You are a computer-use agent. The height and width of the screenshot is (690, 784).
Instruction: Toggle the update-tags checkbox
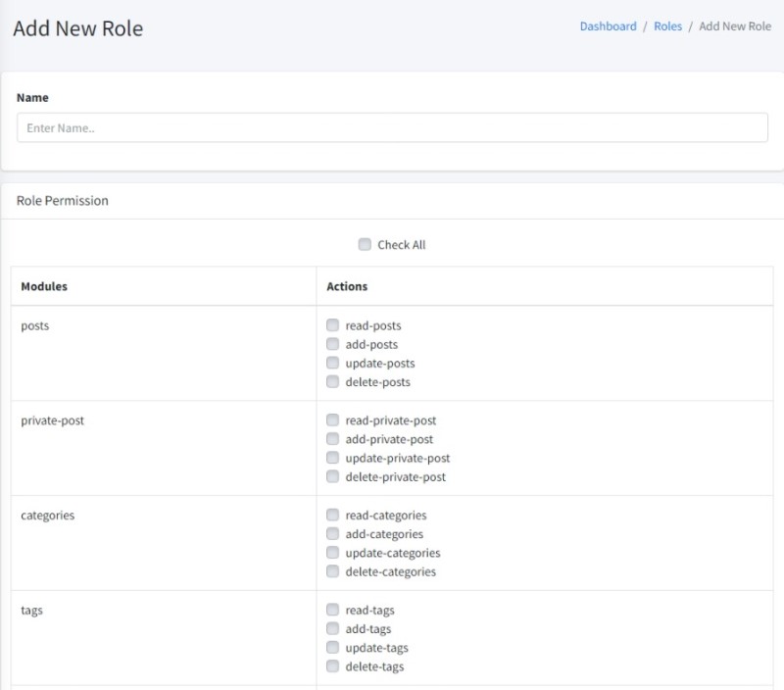point(333,648)
